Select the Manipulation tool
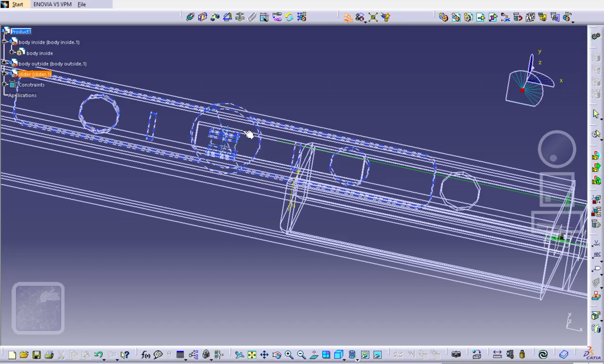The image size is (604, 364). (348, 17)
